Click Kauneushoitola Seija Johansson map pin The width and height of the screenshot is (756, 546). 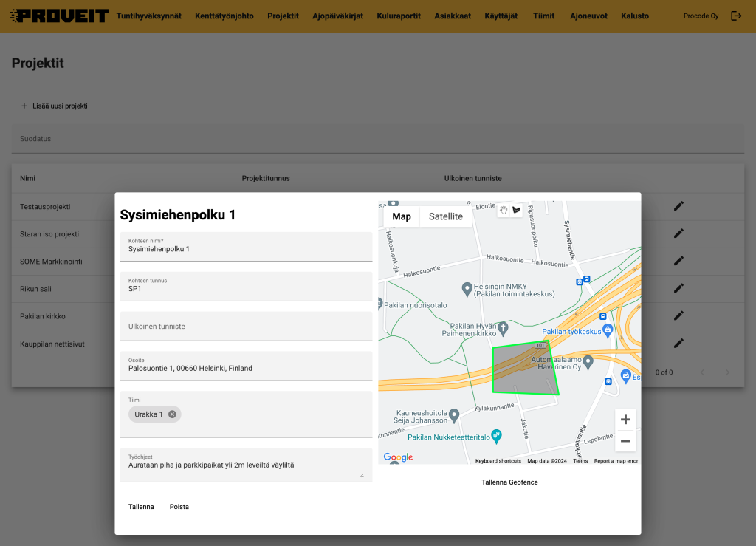pos(454,415)
